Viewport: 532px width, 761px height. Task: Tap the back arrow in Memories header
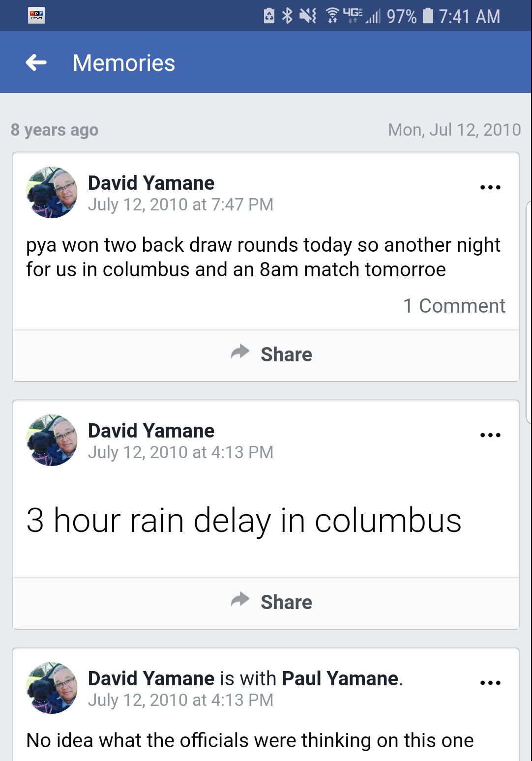click(36, 62)
